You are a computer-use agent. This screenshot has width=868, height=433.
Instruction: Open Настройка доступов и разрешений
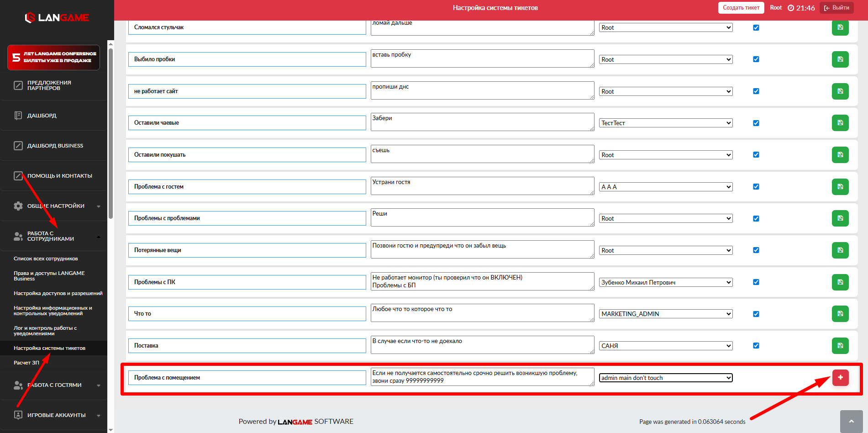click(58, 293)
